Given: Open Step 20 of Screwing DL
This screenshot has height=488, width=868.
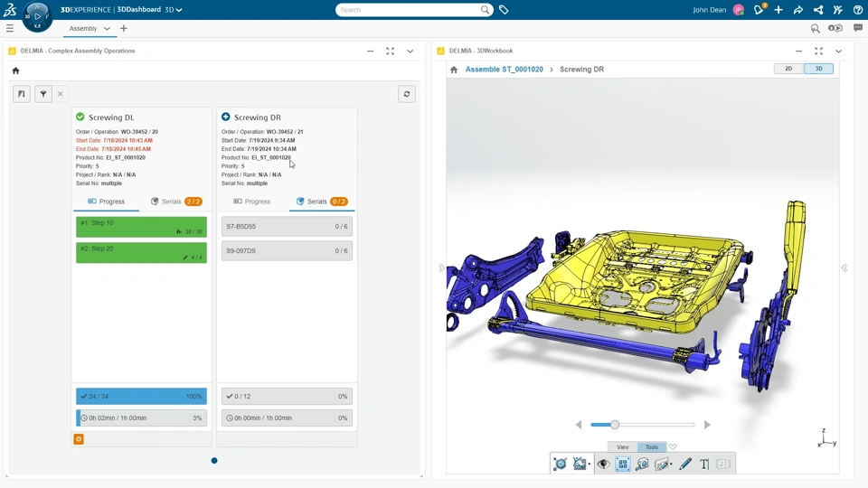Looking at the screenshot, I should [x=141, y=253].
